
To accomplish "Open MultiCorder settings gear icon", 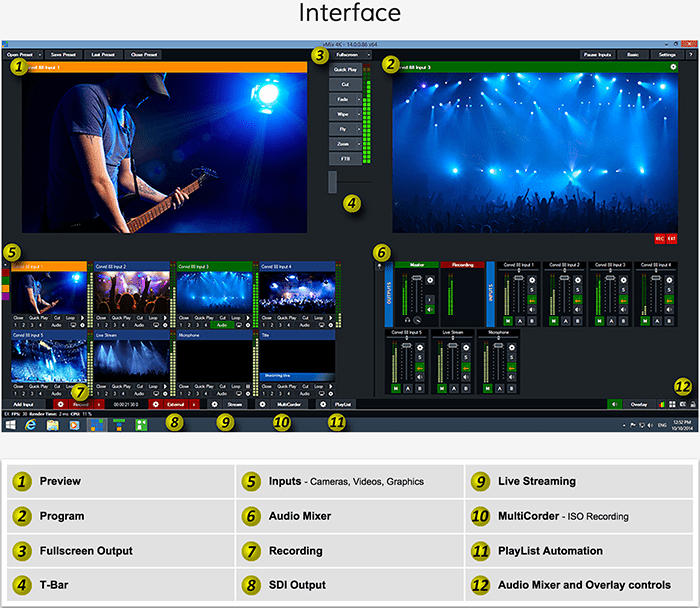I will (x=262, y=404).
